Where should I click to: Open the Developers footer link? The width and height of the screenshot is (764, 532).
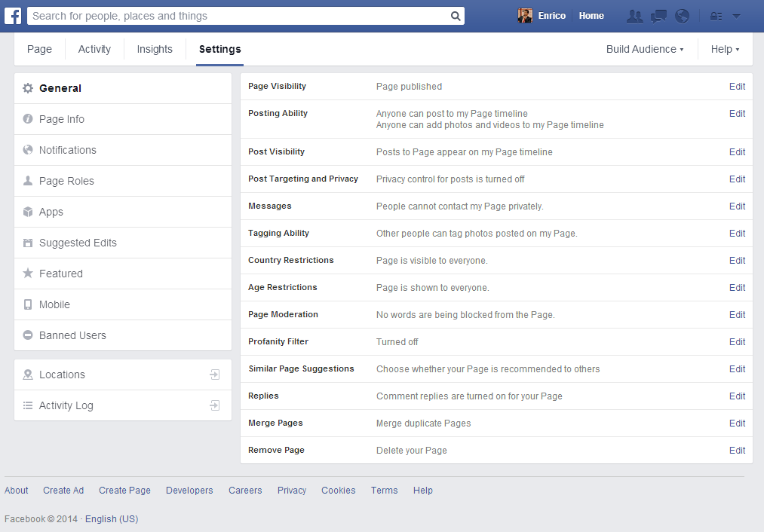tap(189, 490)
